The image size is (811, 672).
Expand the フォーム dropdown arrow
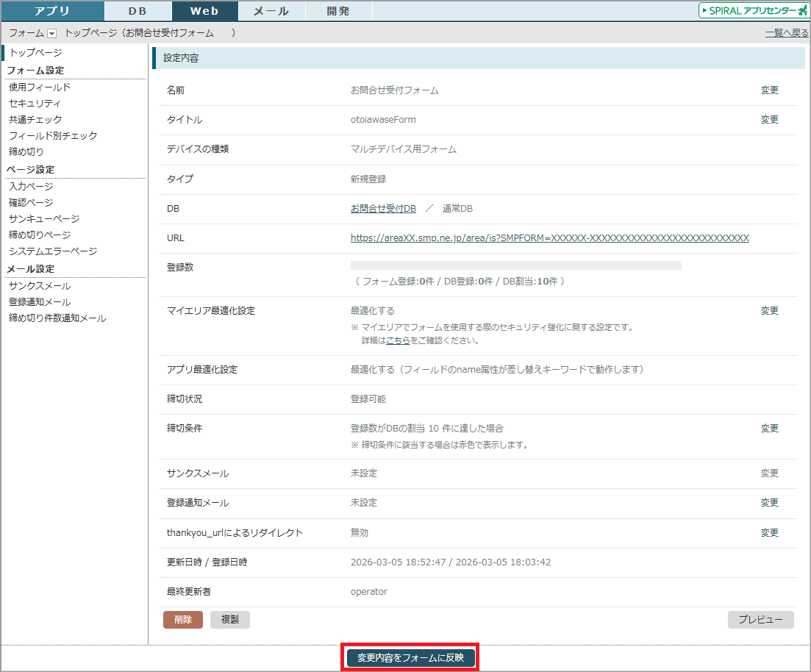tap(51, 33)
